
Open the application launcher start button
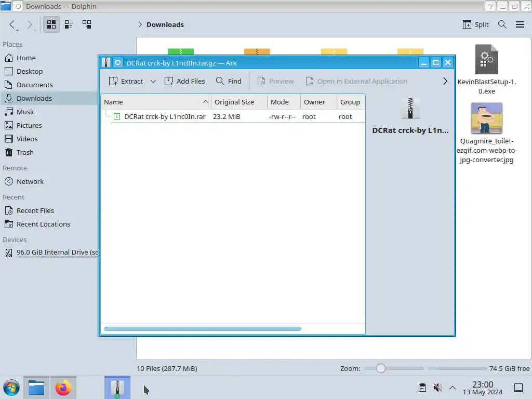pyautogui.click(x=11, y=388)
